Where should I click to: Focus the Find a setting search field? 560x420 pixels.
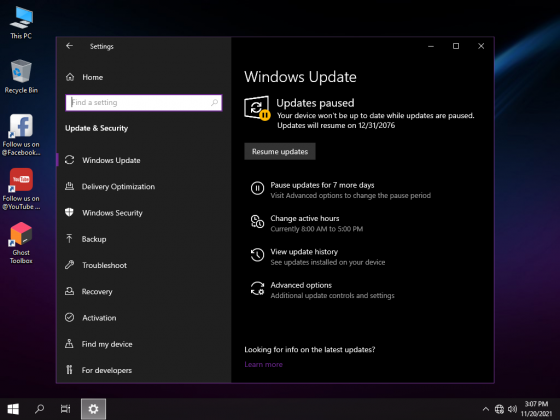[144, 102]
